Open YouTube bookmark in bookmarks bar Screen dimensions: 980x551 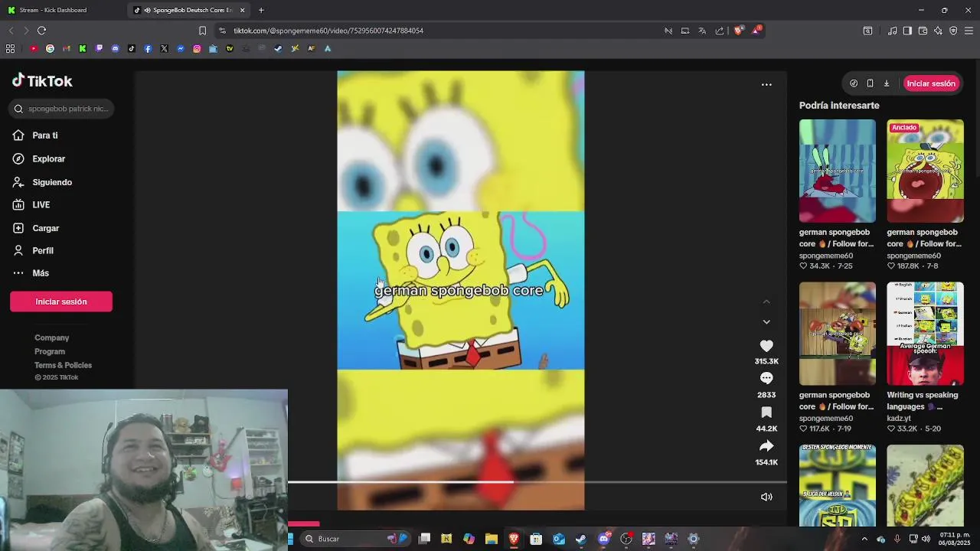point(34,48)
